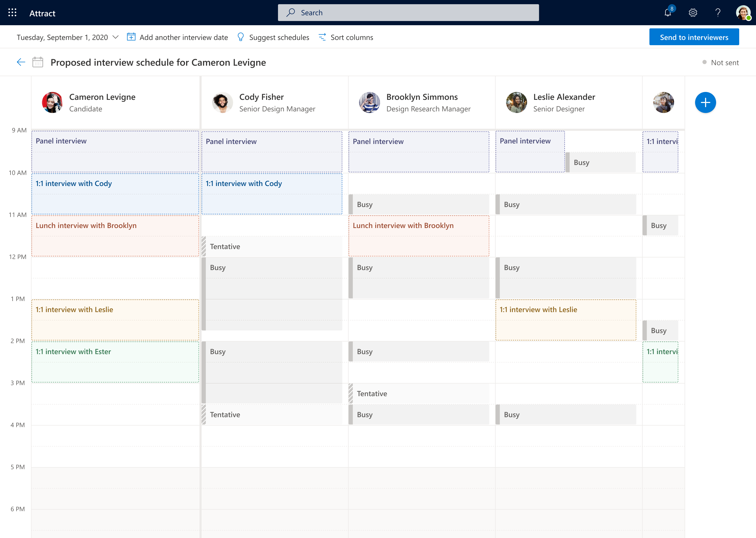The height and width of the screenshot is (538, 756).
Task: Open the settings gear
Action: pyautogui.click(x=693, y=13)
